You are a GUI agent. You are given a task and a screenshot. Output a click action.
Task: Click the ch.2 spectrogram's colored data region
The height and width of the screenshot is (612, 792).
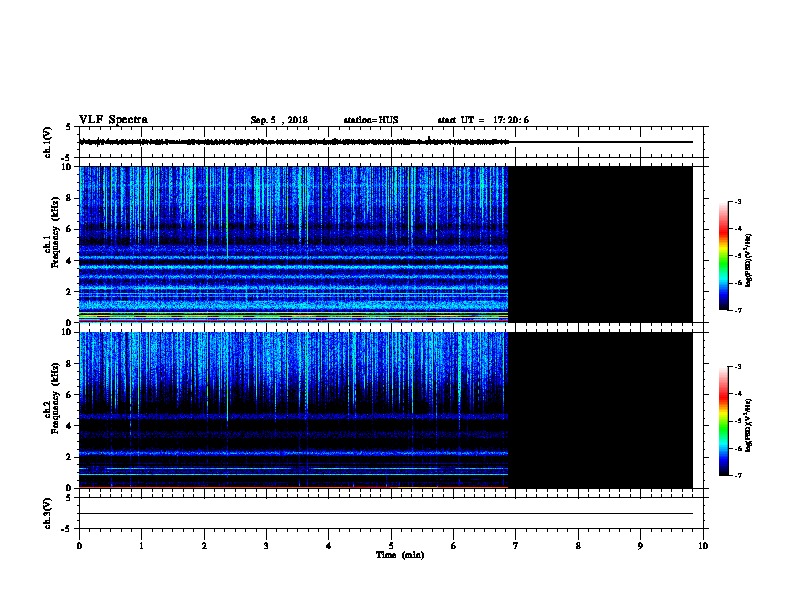293,410
